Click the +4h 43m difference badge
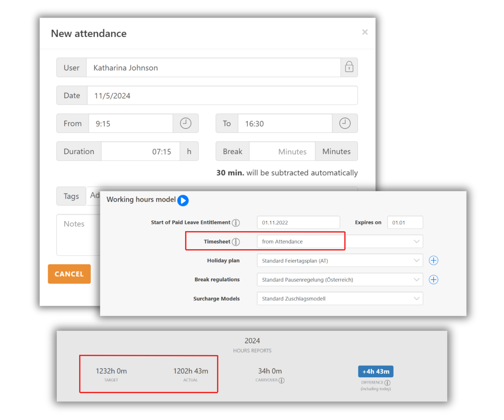The width and height of the screenshot is (504, 420). pyautogui.click(x=376, y=371)
